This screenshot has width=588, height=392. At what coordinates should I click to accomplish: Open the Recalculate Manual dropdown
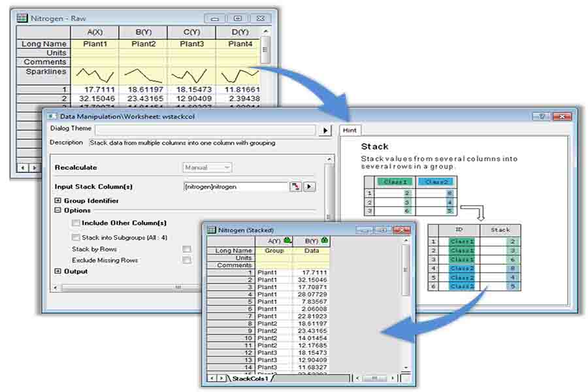point(207,167)
